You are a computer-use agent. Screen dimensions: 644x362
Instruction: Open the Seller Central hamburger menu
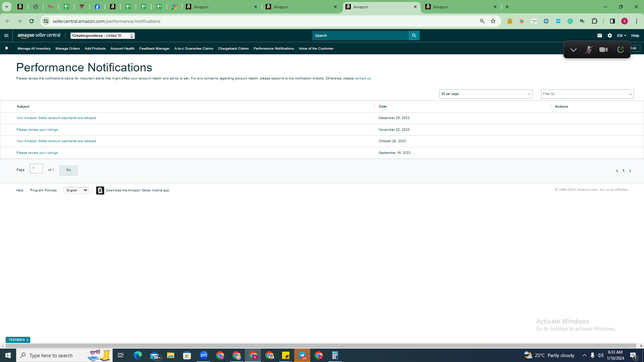click(6, 36)
